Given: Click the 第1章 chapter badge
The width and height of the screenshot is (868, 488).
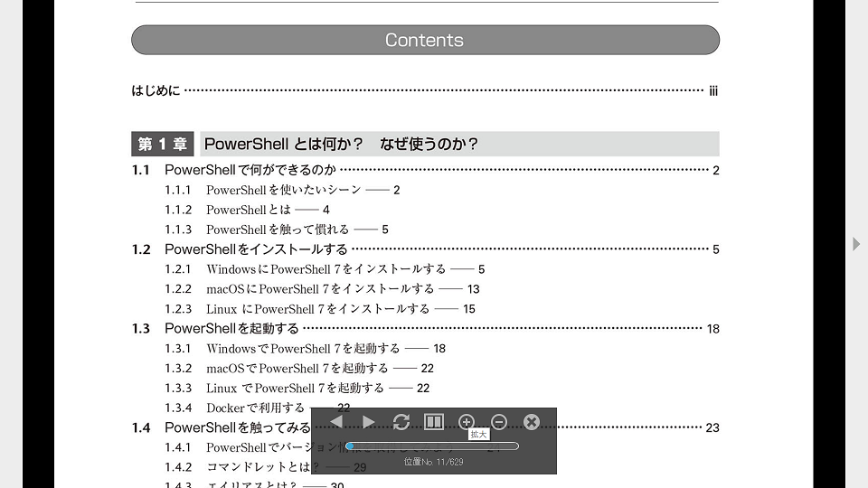Looking at the screenshot, I should [x=162, y=144].
